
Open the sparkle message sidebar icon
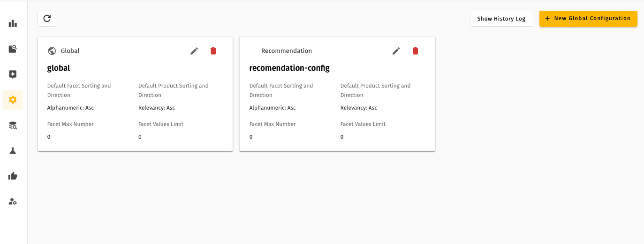pyautogui.click(x=13, y=74)
